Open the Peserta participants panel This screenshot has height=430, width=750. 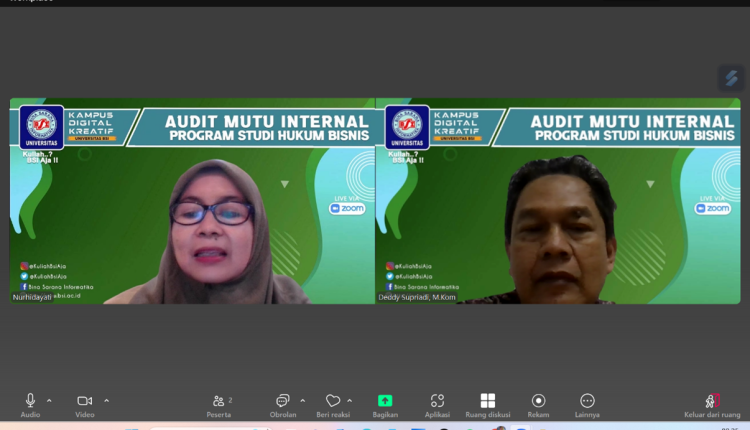[x=220, y=405]
